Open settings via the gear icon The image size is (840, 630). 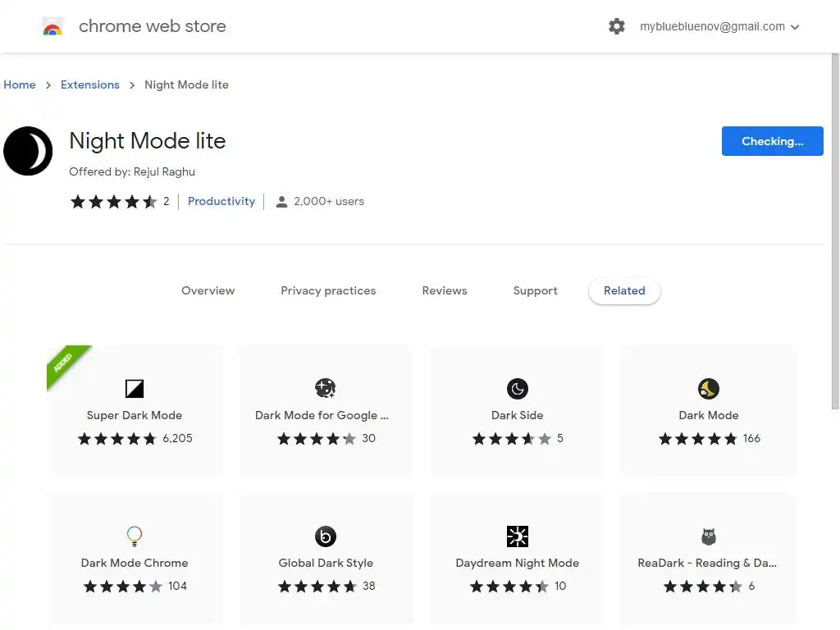[x=617, y=26]
